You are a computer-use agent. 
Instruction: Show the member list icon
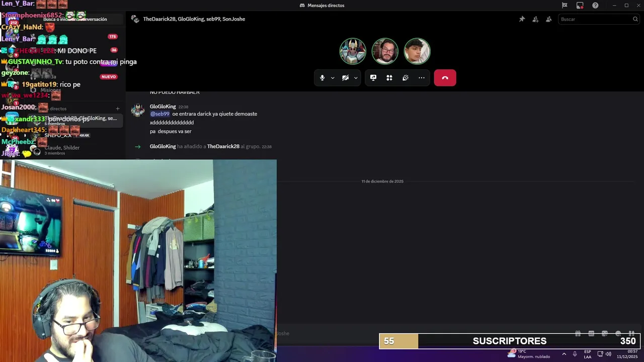click(x=549, y=19)
